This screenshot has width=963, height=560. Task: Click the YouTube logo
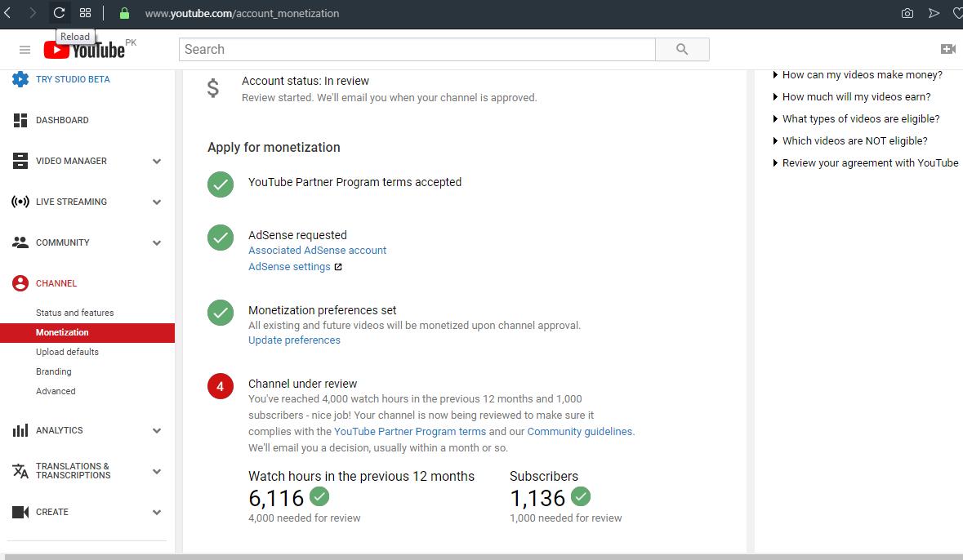click(x=84, y=50)
